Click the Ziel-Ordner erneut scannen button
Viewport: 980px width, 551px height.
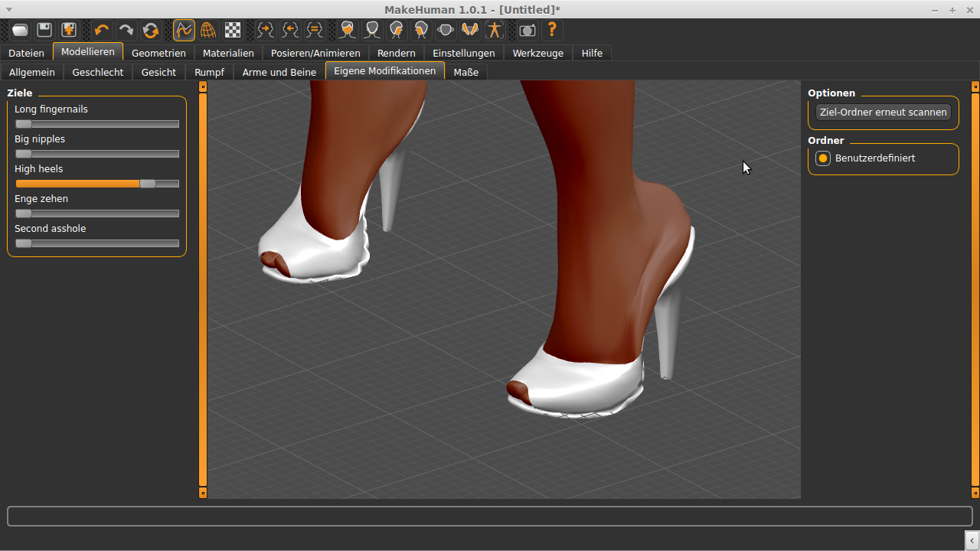pos(884,112)
